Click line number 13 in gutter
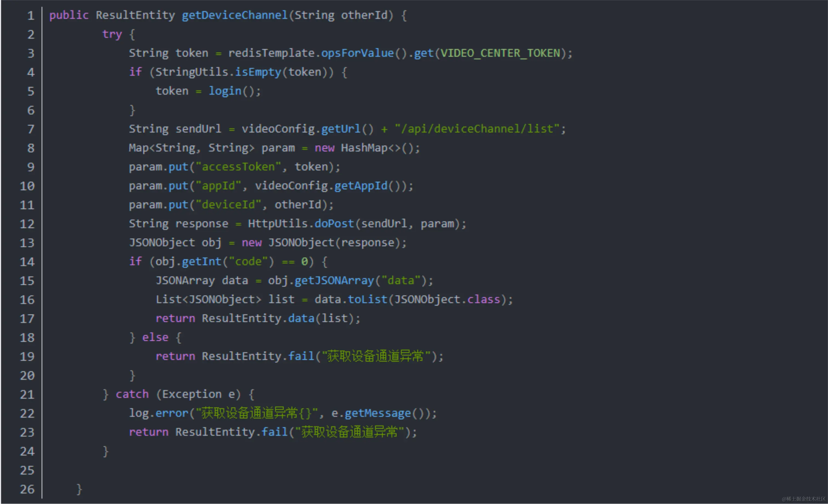This screenshot has height=504, width=828. [27, 243]
